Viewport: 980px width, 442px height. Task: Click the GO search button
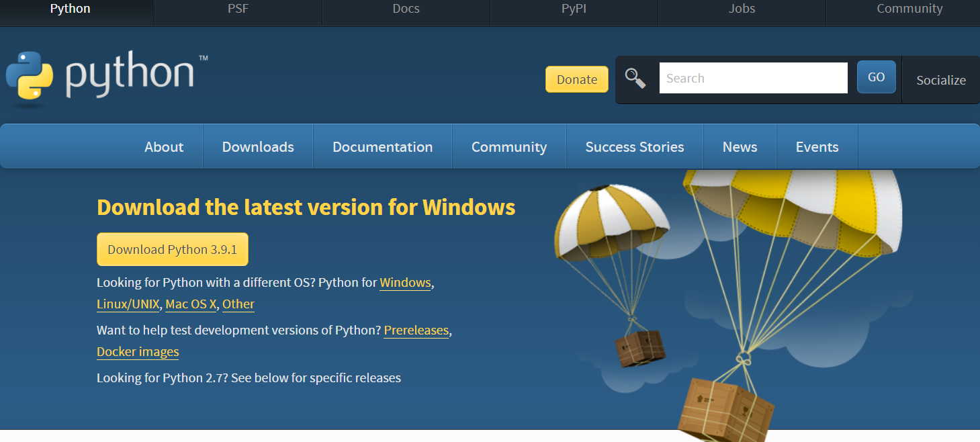[x=876, y=77]
